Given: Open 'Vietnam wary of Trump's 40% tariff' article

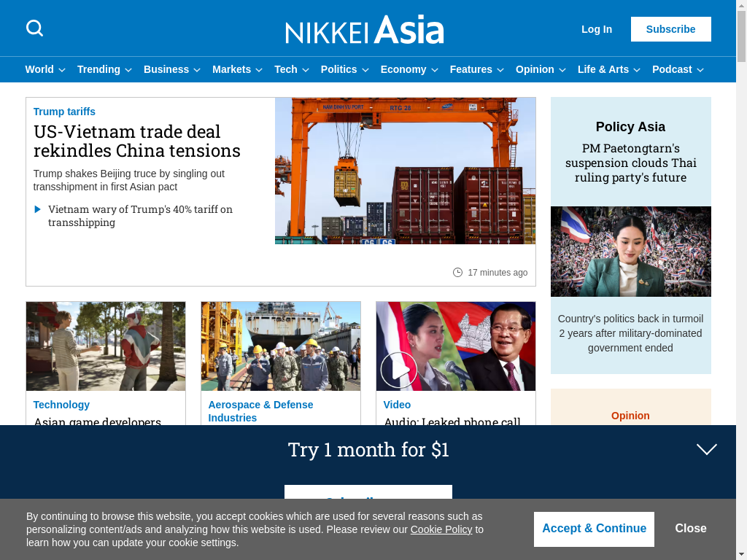Looking at the screenshot, I should [140, 216].
